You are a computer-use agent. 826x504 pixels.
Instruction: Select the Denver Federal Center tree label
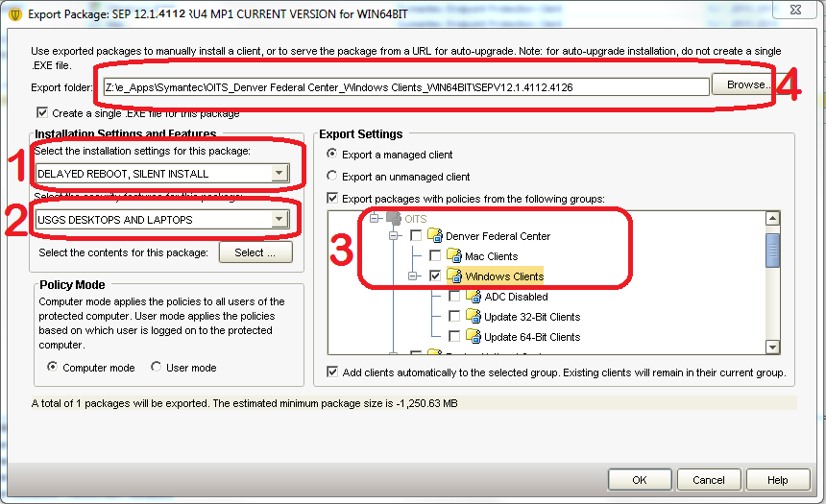click(x=498, y=236)
